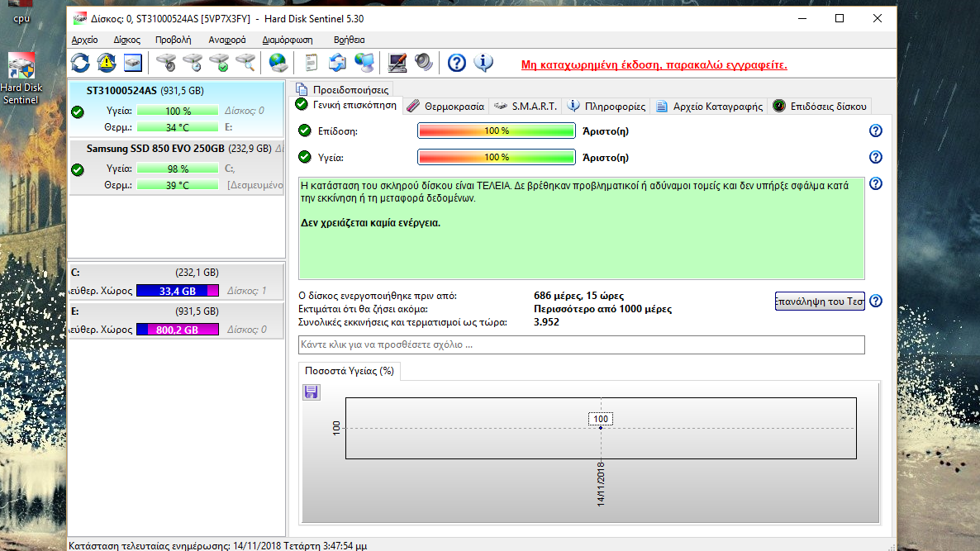Screen dimensions: 980x551
Task: Select the C: drive (232,1 GB) row
Action: pos(176,282)
